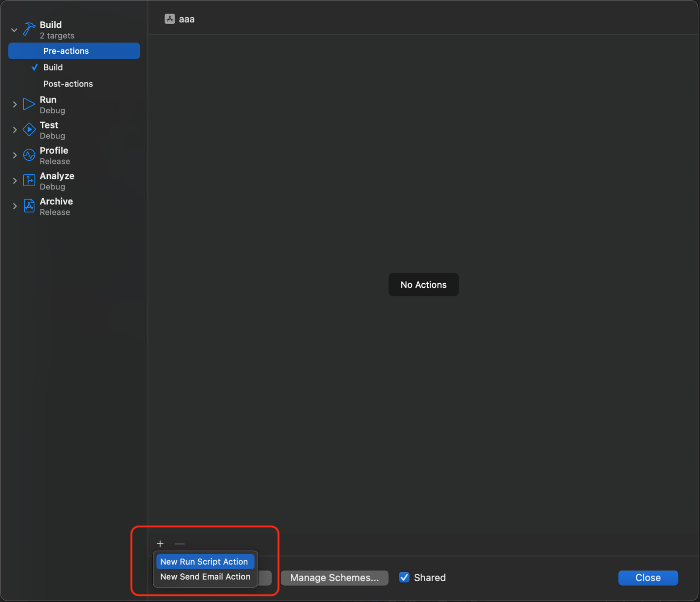This screenshot has height=602, width=700.
Task: Collapse the Build section chevron
Action: pos(15,30)
